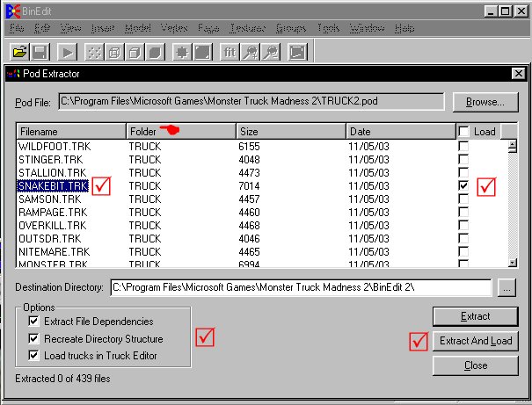Viewport: 532px width, 405px height.
Task: Open the Tools menu
Action: 327,29
